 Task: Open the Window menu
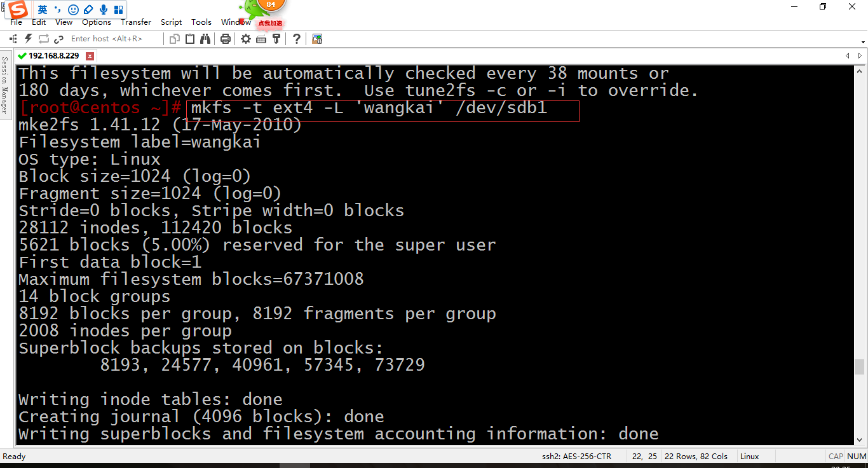(x=236, y=22)
